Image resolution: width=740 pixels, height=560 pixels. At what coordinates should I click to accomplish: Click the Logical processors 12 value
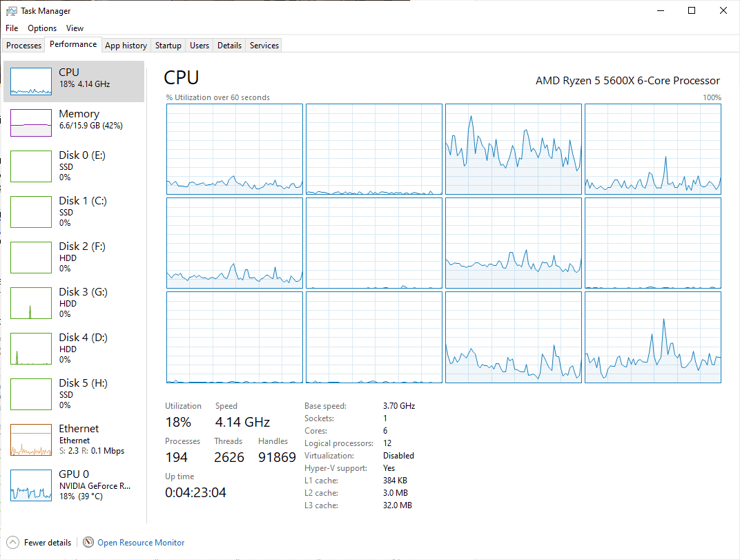(x=387, y=443)
